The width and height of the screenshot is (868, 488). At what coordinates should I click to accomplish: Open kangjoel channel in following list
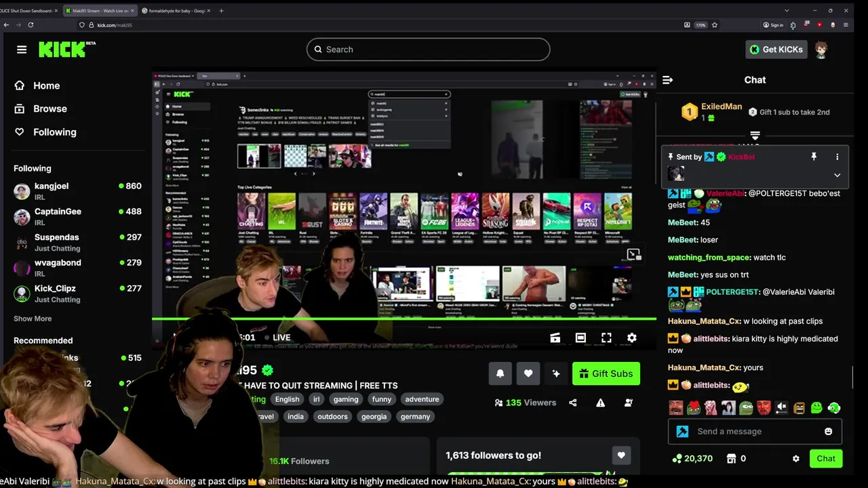point(77,191)
